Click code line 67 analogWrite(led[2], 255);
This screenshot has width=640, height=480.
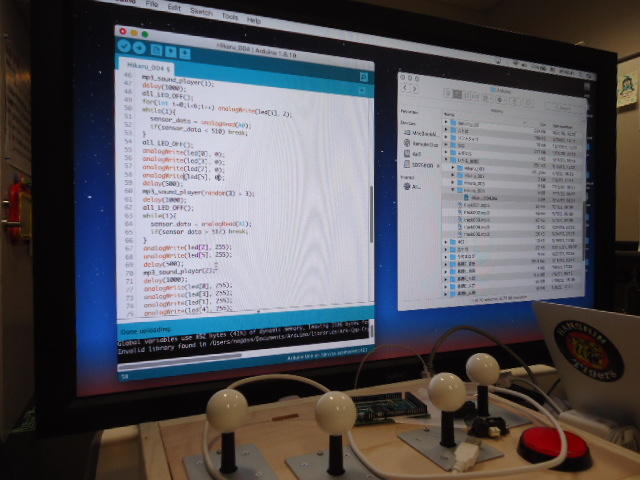pyautogui.click(x=187, y=248)
